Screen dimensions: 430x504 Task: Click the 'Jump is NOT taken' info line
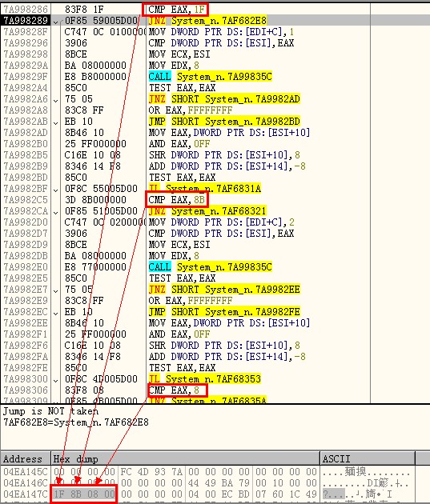50,411
